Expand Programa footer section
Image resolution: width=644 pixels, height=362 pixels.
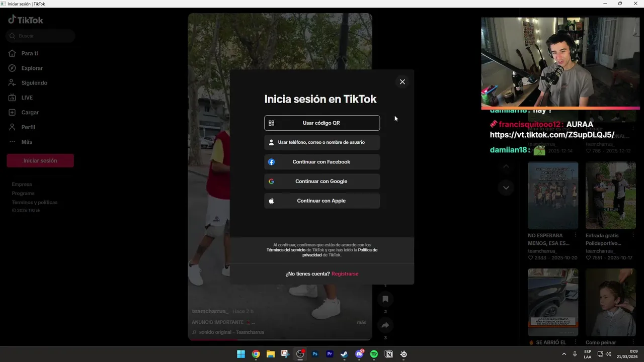click(x=23, y=193)
